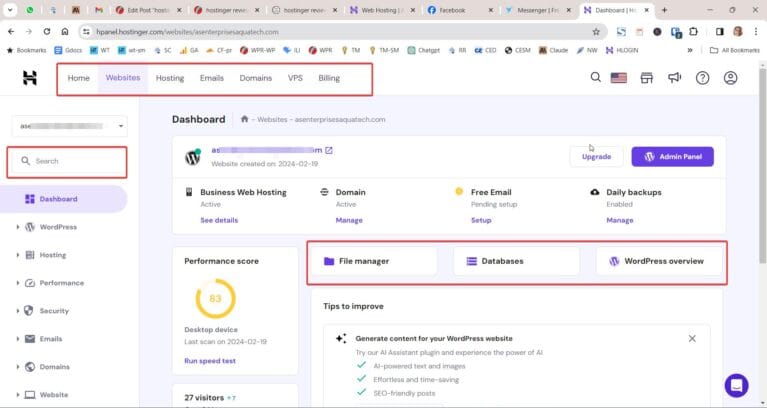The height and width of the screenshot is (408, 767).
Task: Click the Upgrade button
Action: (596, 157)
